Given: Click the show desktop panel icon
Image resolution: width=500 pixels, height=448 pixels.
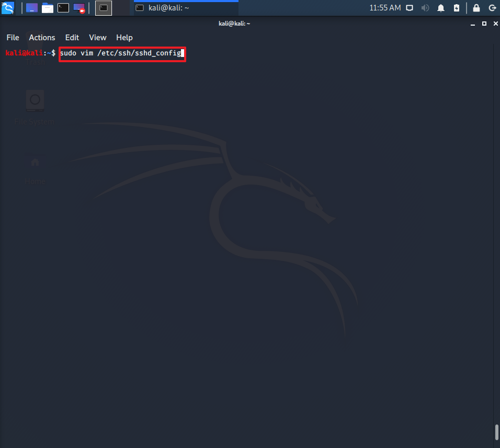Looking at the screenshot, I should (x=31, y=8).
